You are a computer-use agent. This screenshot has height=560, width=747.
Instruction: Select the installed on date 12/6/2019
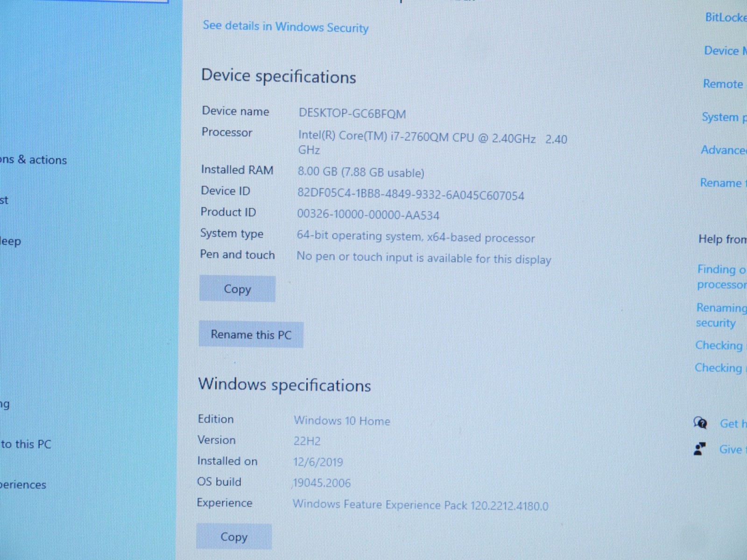[318, 462]
